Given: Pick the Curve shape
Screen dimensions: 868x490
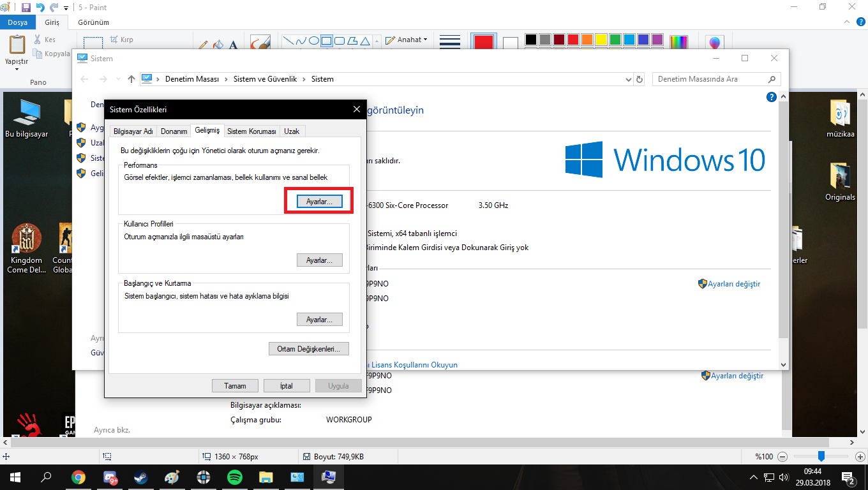Looking at the screenshot, I should pos(301,40).
